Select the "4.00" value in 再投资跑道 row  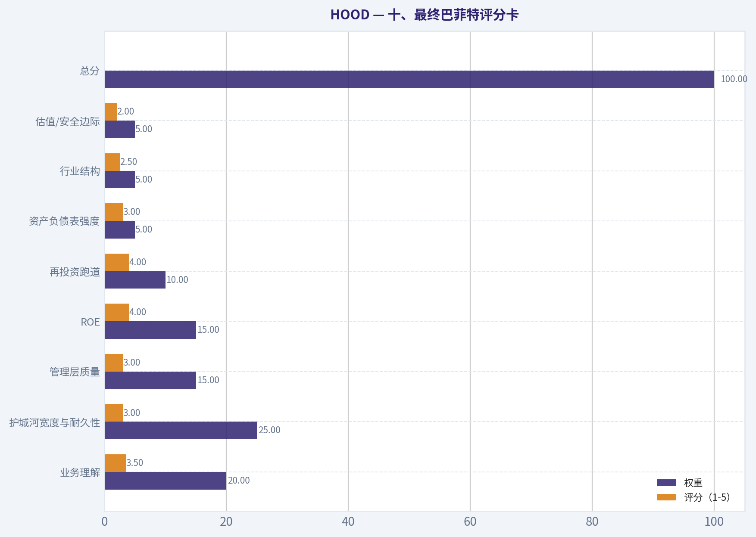coord(138,262)
